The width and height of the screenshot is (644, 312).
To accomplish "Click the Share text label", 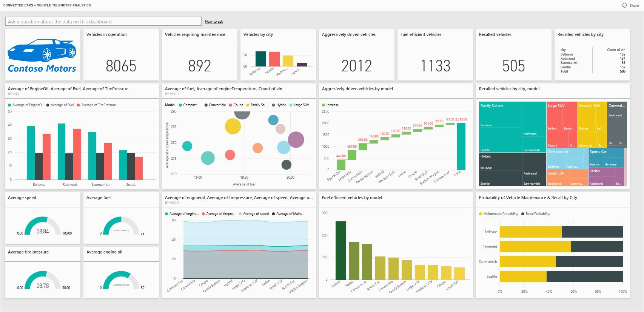I will tap(634, 6).
